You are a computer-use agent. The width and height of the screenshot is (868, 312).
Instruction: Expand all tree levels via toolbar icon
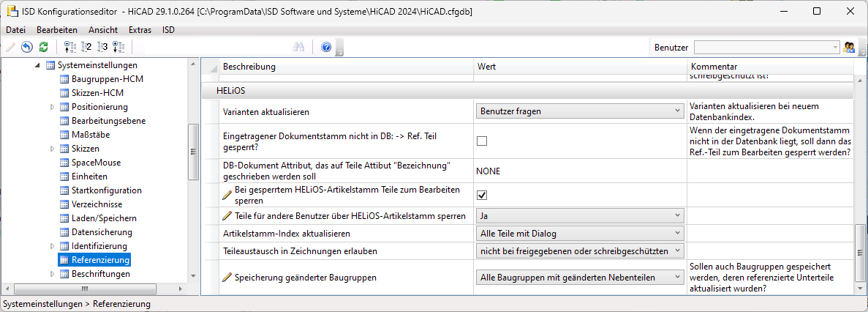tap(118, 47)
